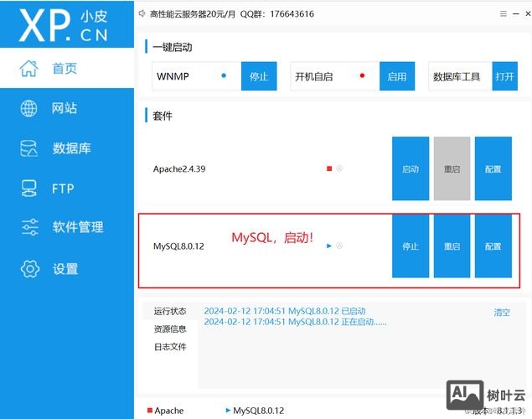Click the Apache status in bottom bar

[x=166, y=411]
